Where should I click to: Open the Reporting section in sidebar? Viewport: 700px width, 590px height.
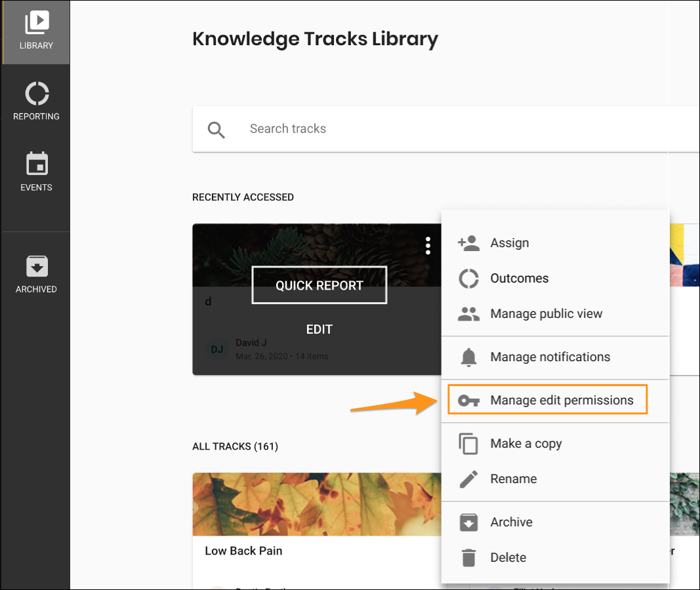[x=36, y=102]
